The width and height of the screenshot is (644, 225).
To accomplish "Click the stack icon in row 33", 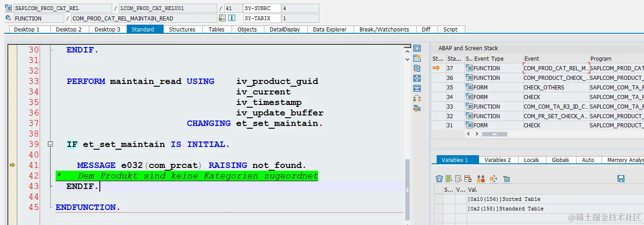I will click(469, 106).
